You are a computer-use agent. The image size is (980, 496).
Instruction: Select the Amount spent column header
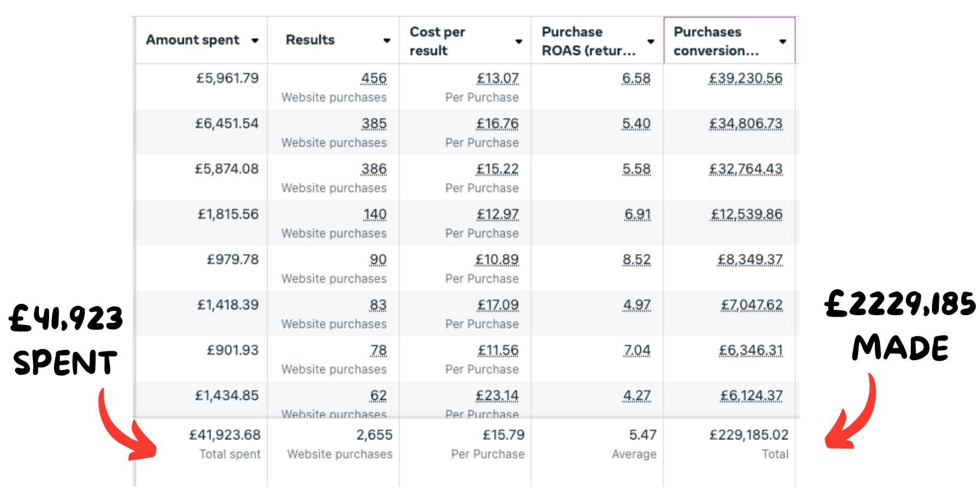201,40
